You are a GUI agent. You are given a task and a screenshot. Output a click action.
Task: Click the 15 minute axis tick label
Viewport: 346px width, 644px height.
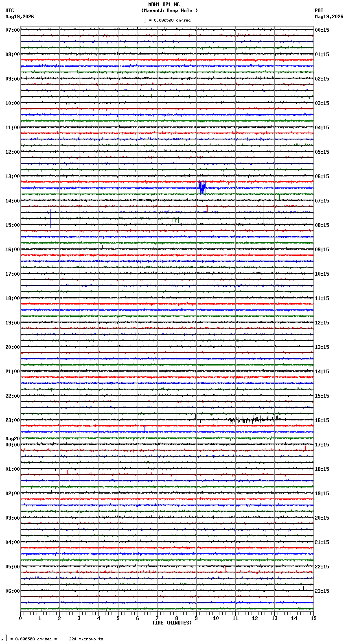pyautogui.click(x=313, y=618)
